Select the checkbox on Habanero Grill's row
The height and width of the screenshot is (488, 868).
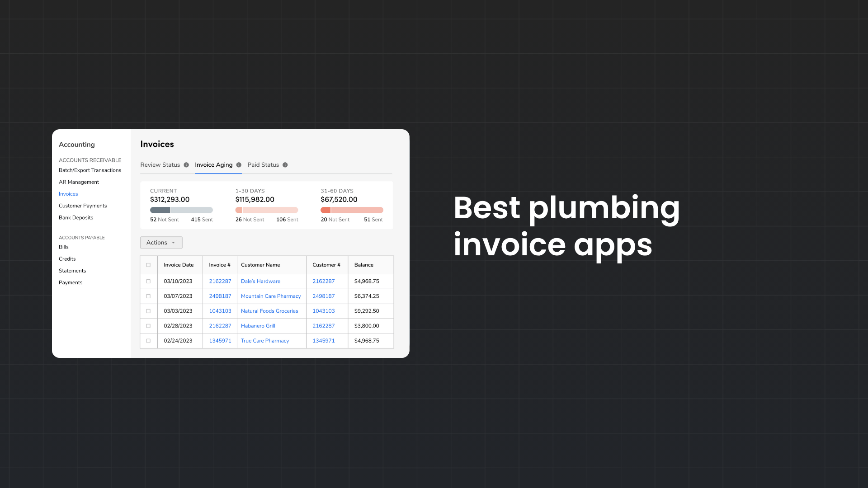[x=148, y=326]
